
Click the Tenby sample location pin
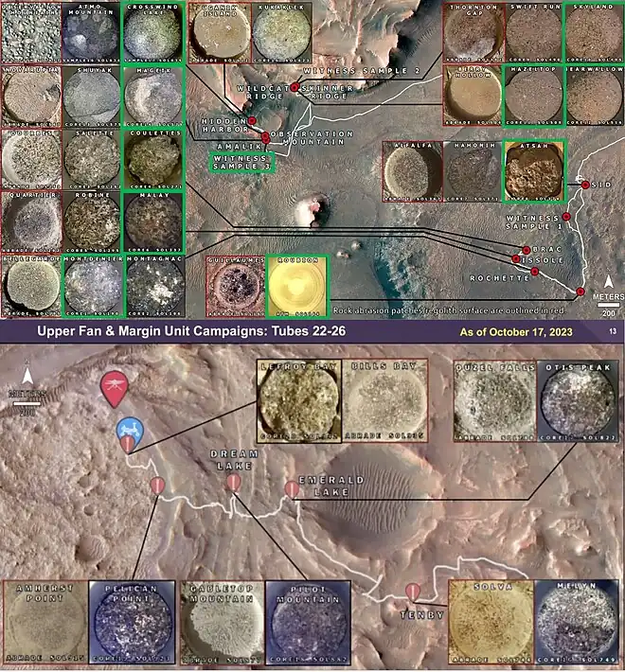412,593
